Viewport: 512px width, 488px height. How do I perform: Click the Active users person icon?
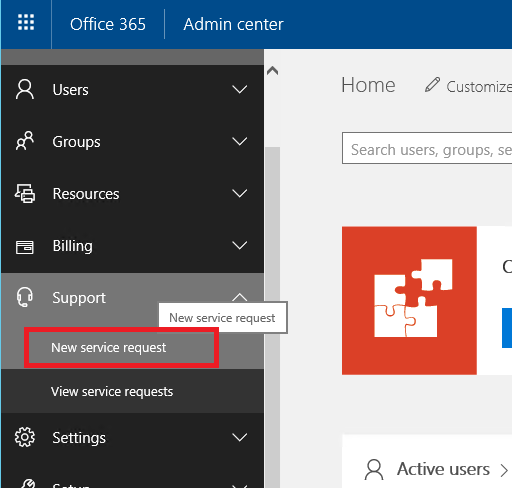[374, 469]
